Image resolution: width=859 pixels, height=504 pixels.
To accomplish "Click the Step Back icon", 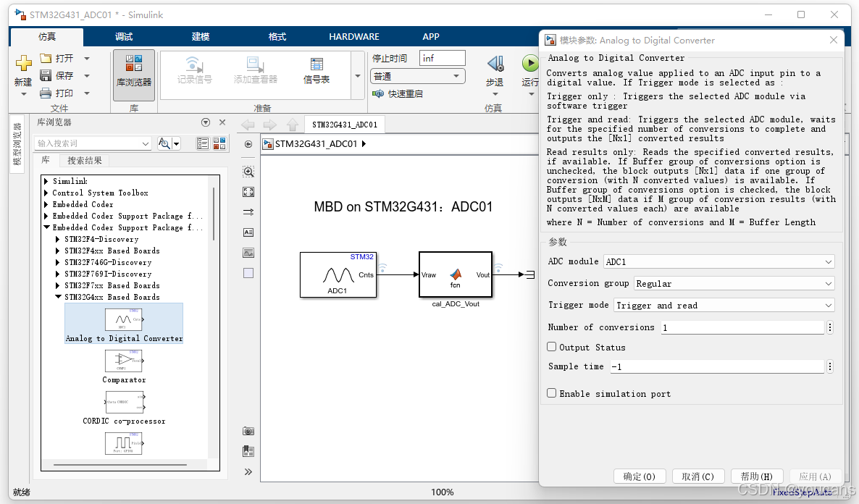I will [495, 64].
